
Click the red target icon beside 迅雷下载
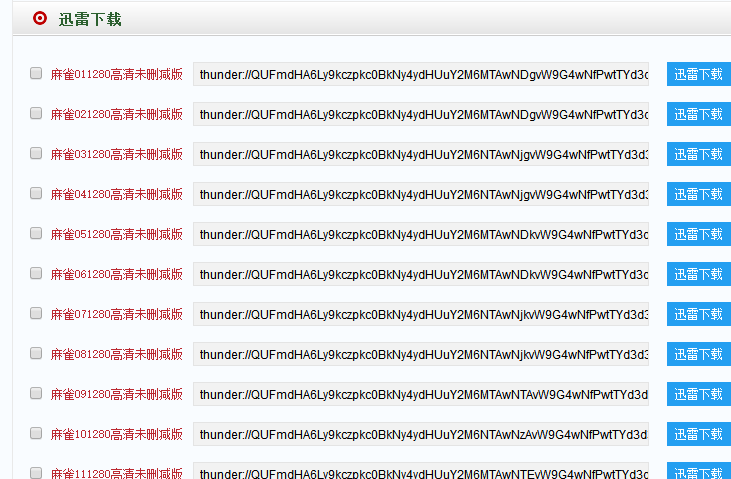tap(40, 18)
